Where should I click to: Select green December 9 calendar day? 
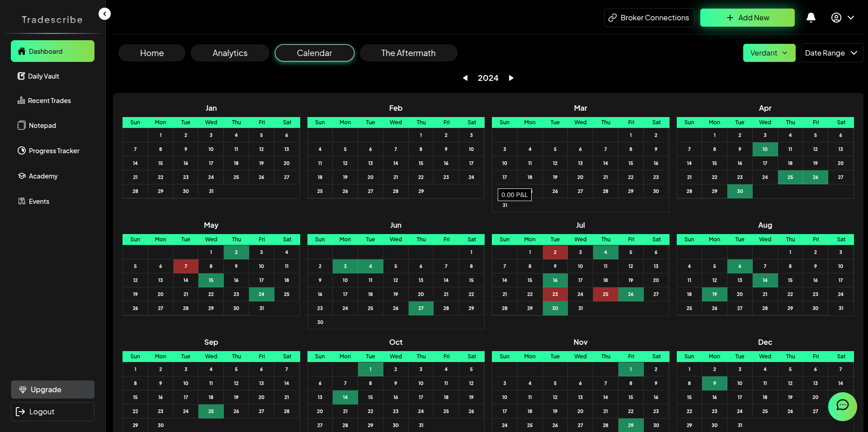pos(714,383)
